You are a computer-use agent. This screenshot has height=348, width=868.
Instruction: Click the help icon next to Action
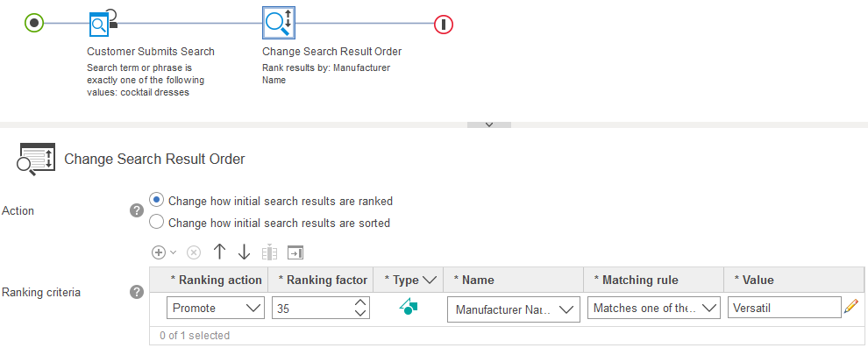point(136,210)
